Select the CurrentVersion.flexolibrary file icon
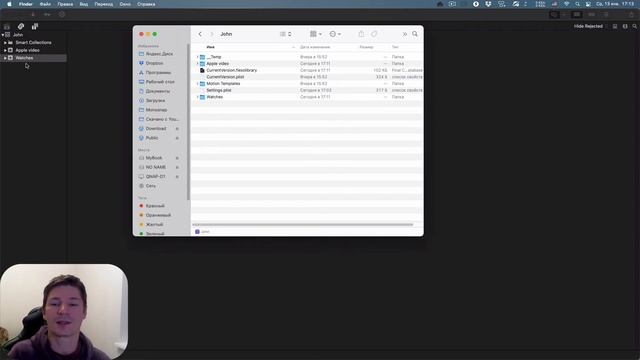The image size is (640, 360). [202, 70]
